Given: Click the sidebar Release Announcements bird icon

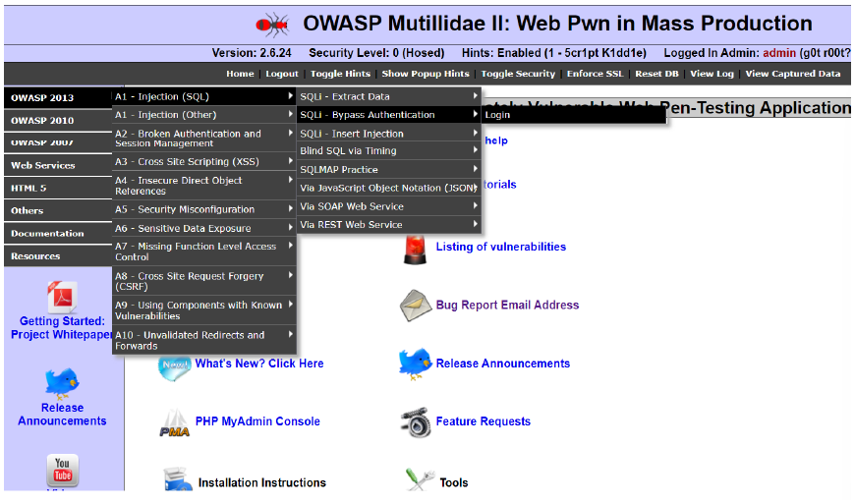Looking at the screenshot, I should click(62, 383).
